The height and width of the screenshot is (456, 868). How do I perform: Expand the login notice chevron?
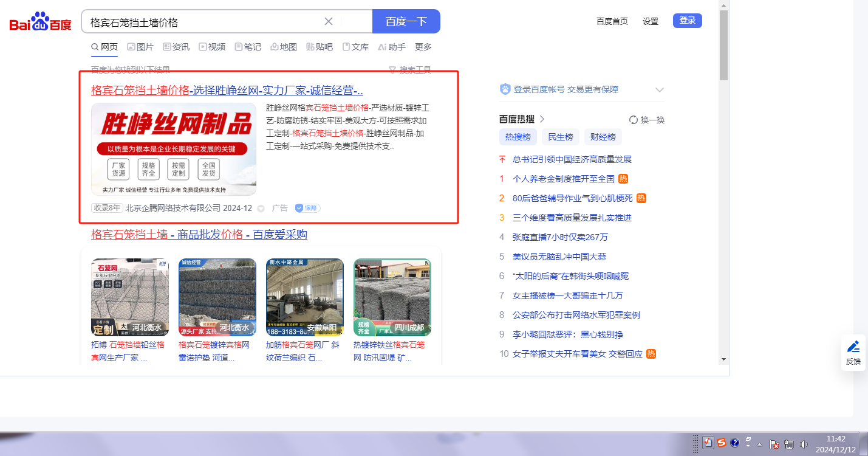coord(660,90)
